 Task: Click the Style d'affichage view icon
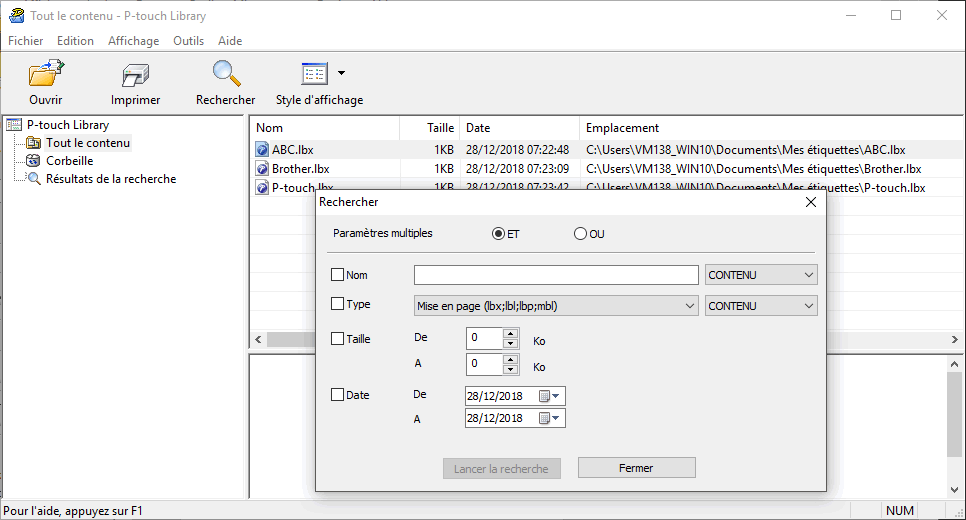(x=315, y=74)
